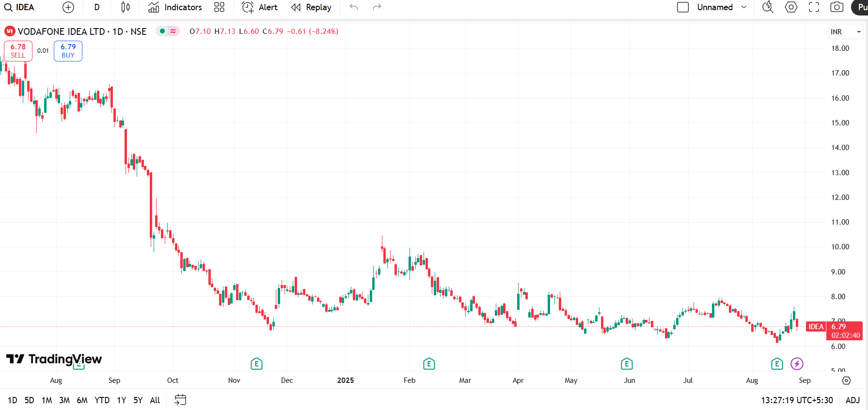Open the Unnamed layout dropdown
Viewport: 868px width, 410px height.
coord(722,7)
